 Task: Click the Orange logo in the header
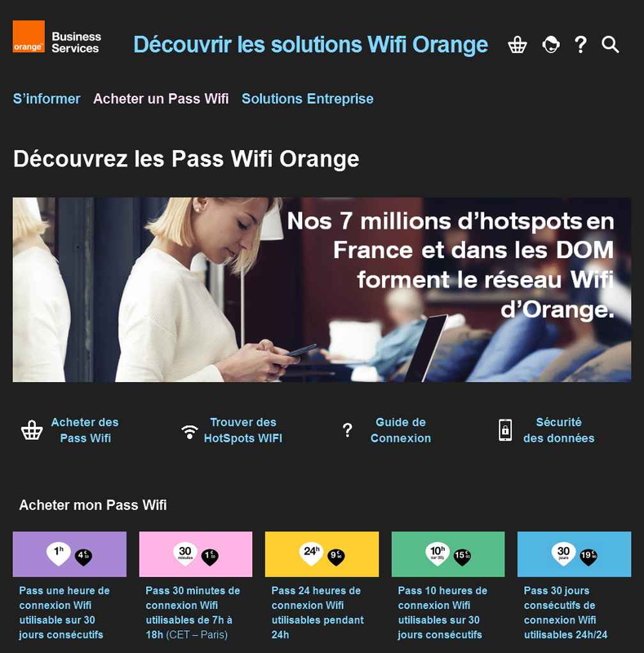29,37
